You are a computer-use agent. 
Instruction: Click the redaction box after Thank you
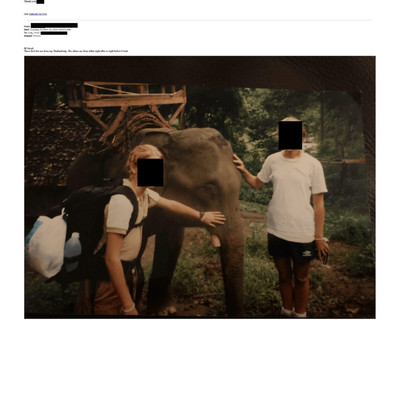[40, 2]
